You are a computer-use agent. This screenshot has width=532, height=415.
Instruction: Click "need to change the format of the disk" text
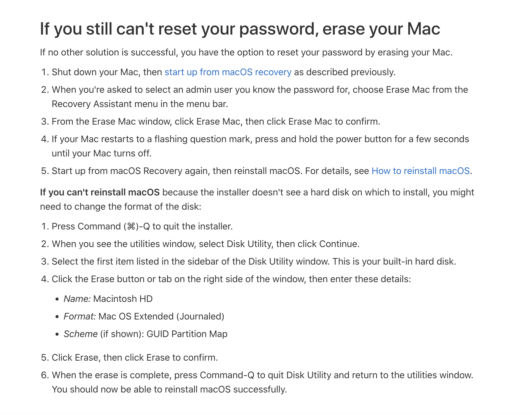(x=121, y=206)
